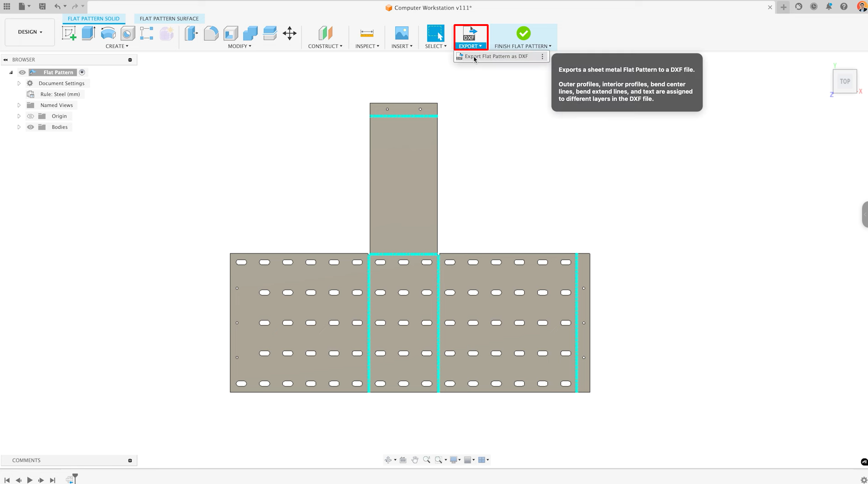The width and height of the screenshot is (868, 484).
Task: Select the Rectangular Pattern tool
Action: tap(147, 33)
